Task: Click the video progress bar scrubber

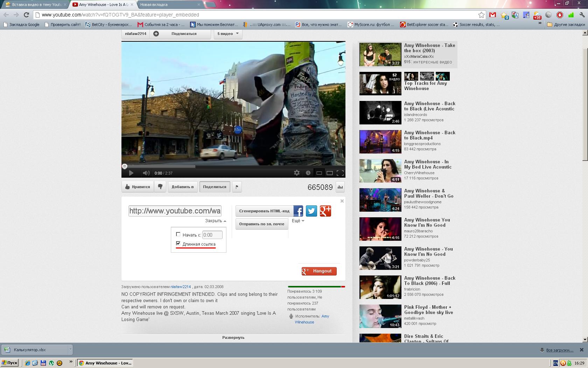Action: click(x=125, y=166)
